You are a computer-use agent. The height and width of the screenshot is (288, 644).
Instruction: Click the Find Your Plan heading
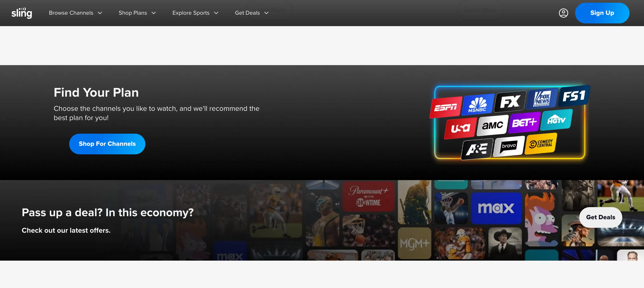96,92
